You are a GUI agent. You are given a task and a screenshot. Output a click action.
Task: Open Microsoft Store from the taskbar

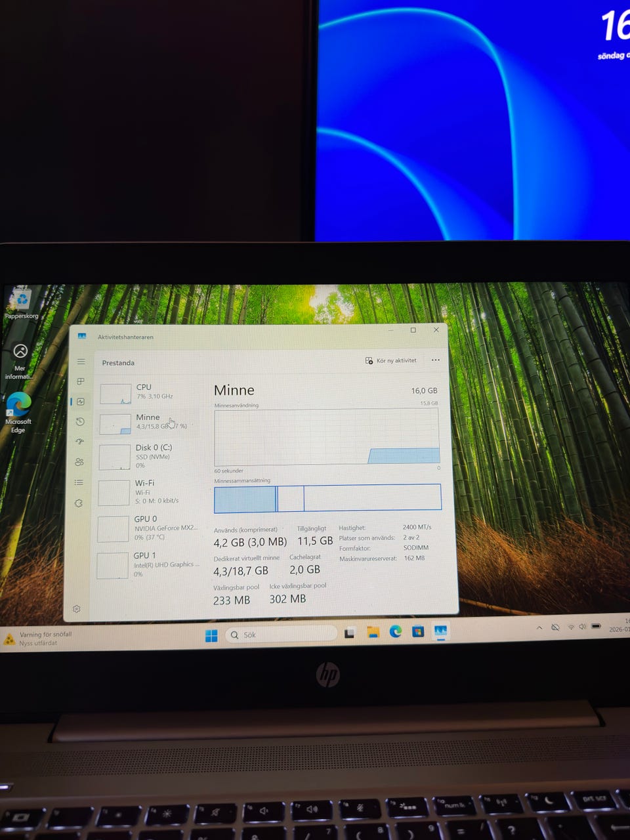click(418, 631)
